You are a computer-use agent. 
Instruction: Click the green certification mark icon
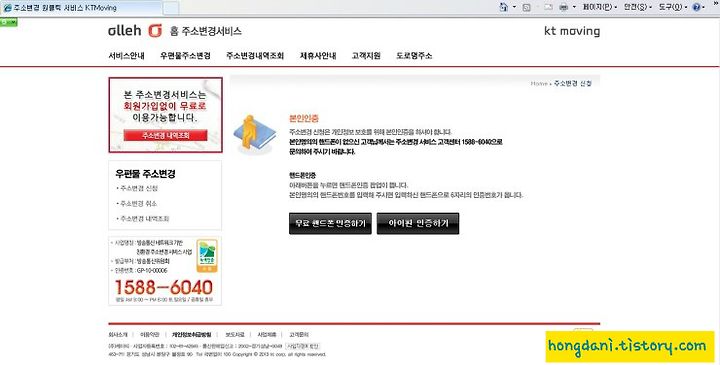(207, 256)
